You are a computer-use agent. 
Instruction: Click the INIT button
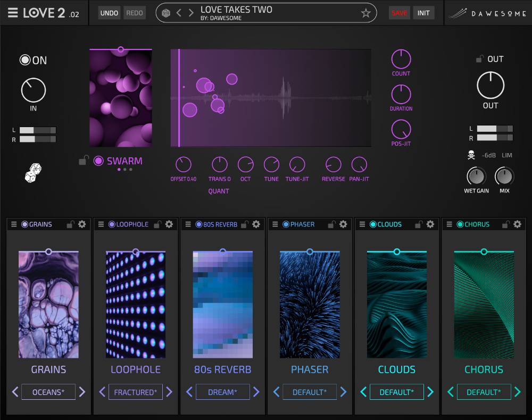(x=424, y=12)
